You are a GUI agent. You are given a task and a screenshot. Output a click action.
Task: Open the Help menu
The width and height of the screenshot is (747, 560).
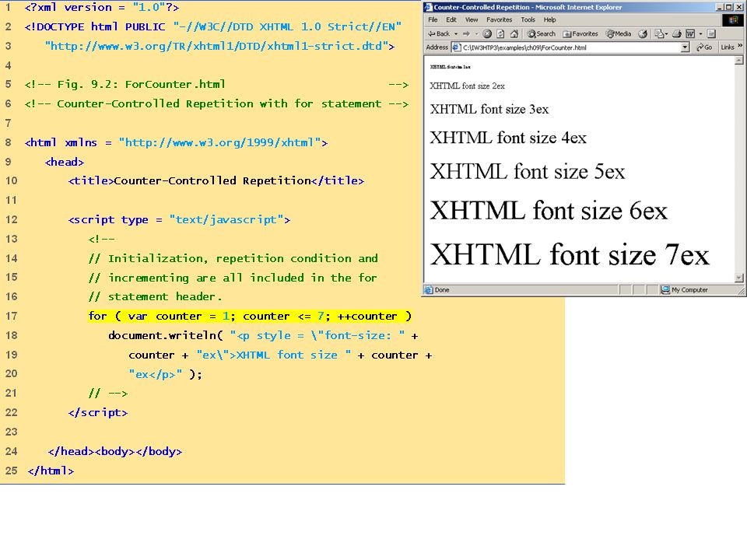click(550, 19)
